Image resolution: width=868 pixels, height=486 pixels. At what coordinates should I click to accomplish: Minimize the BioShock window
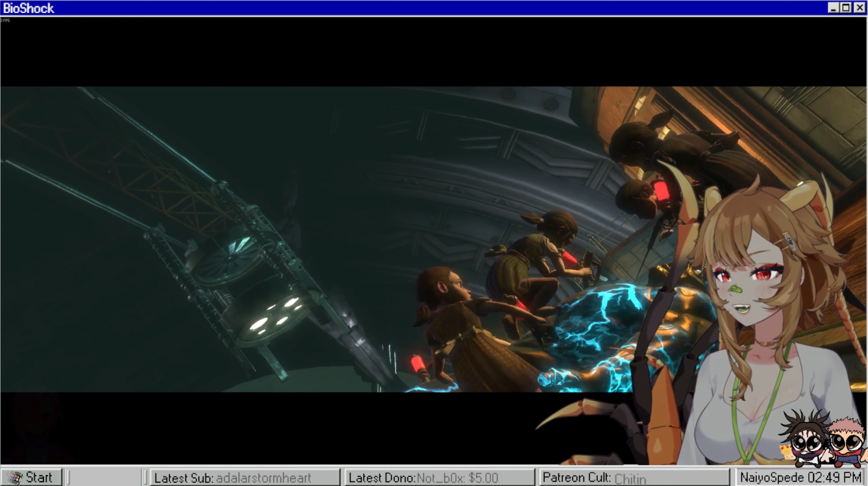[x=834, y=8]
